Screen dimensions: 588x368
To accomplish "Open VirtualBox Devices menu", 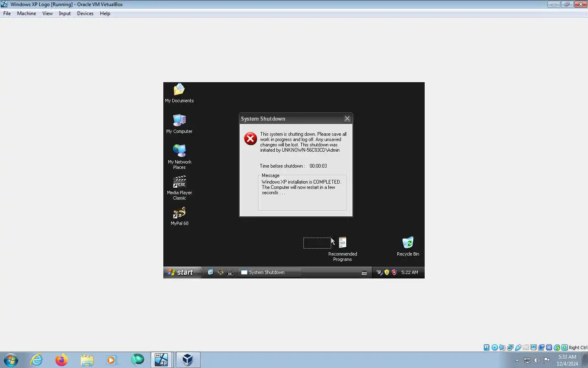I will pos(85,13).
